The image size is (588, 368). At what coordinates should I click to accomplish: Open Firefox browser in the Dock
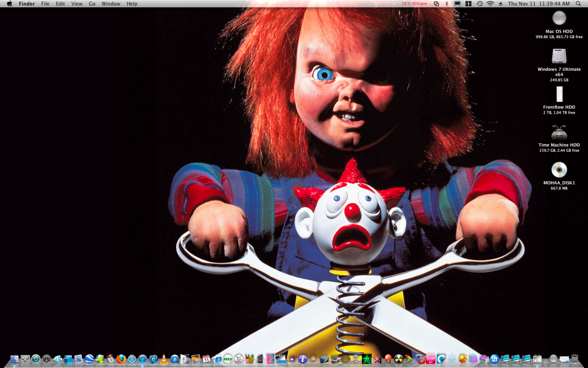(121, 359)
